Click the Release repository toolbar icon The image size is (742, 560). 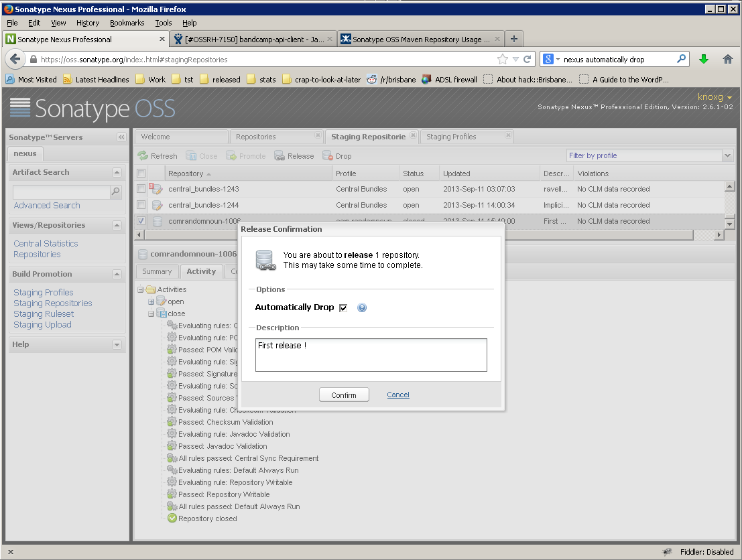[280, 155]
